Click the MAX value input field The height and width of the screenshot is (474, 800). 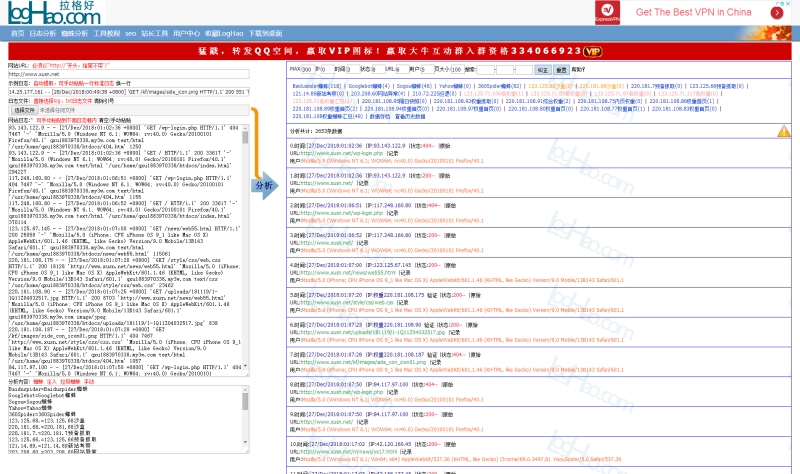(x=307, y=69)
